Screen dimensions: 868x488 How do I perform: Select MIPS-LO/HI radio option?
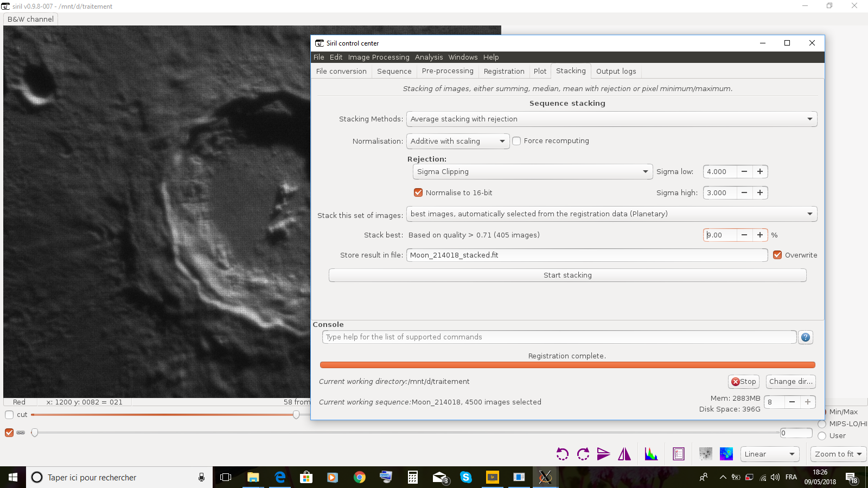pyautogui.click(x=822, y=424)
